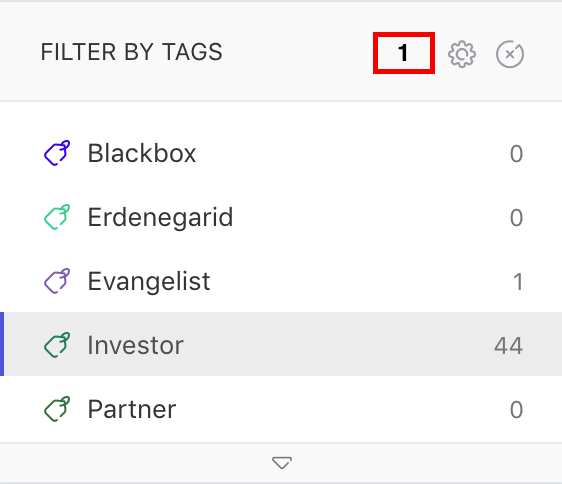This screenshot has height=484, width=562.
Task: Select the Evangelist tag filter
Action: click(x=281, y=281)
